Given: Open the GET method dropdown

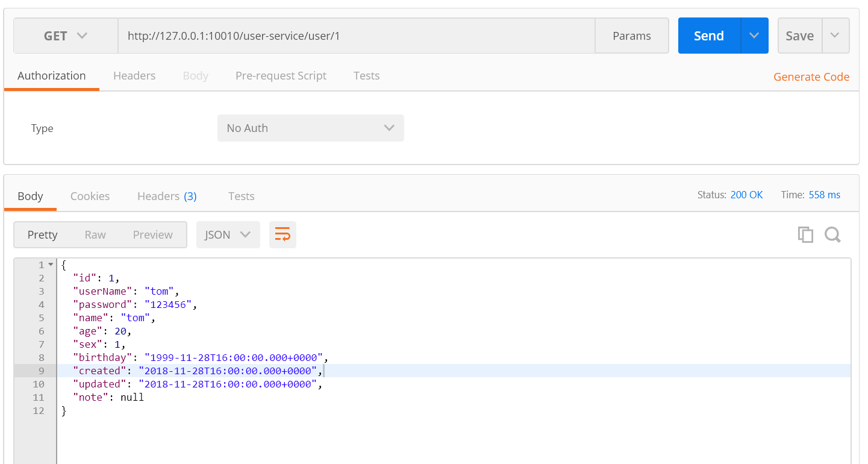Looking at the screenshot, I should point(66,36).
